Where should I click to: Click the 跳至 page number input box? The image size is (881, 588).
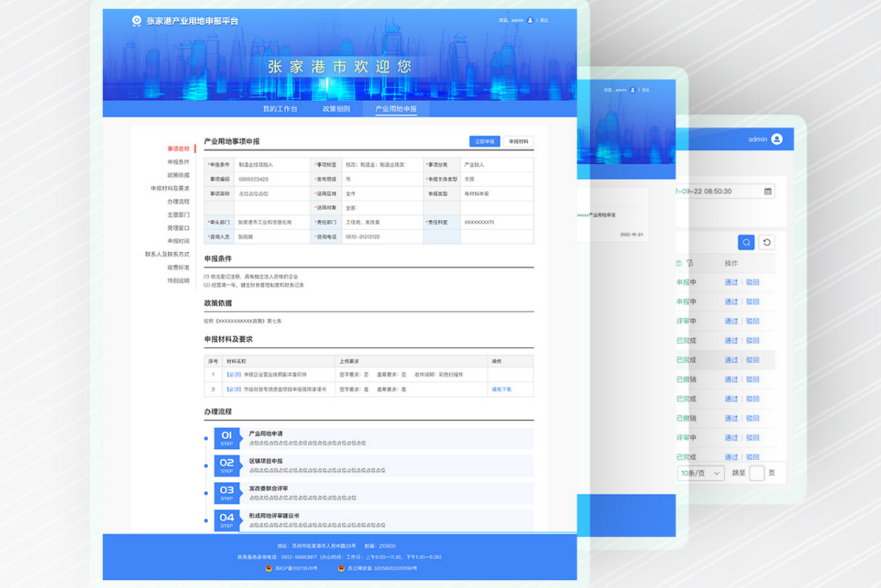757,473
